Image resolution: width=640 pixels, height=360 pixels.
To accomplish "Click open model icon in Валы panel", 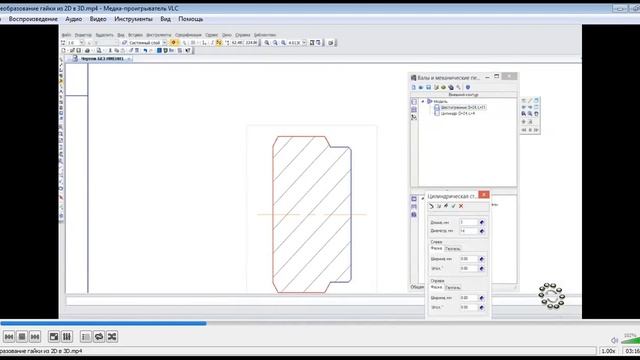I will click(421, 87).
